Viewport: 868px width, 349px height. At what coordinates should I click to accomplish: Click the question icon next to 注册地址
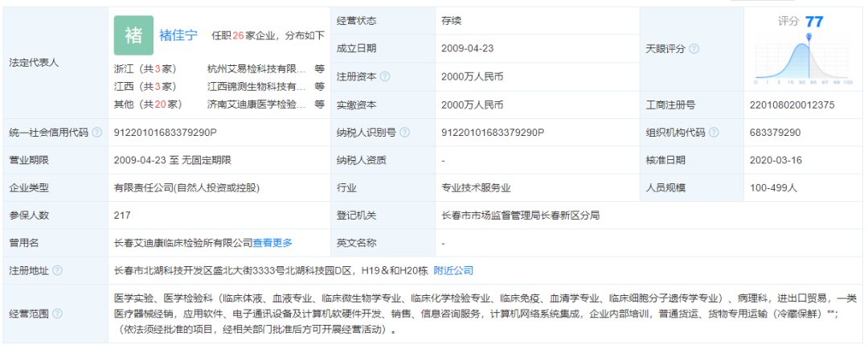[x=57, y=270]
